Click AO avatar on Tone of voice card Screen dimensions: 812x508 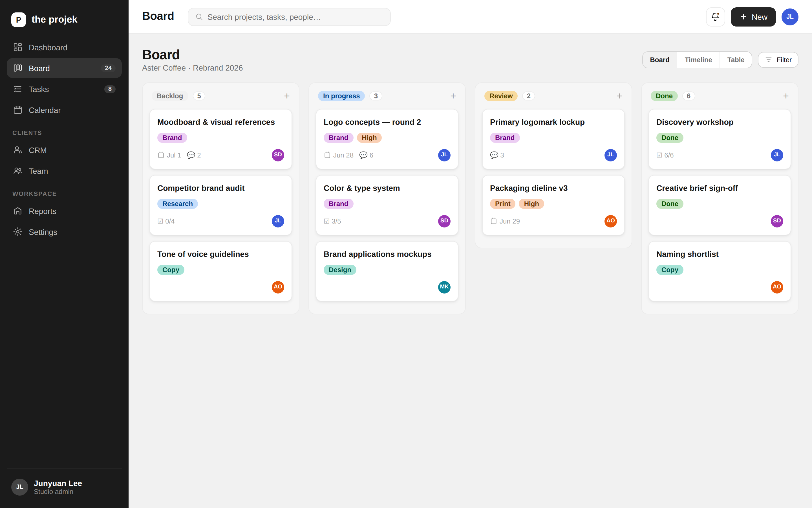pos(278,287)
